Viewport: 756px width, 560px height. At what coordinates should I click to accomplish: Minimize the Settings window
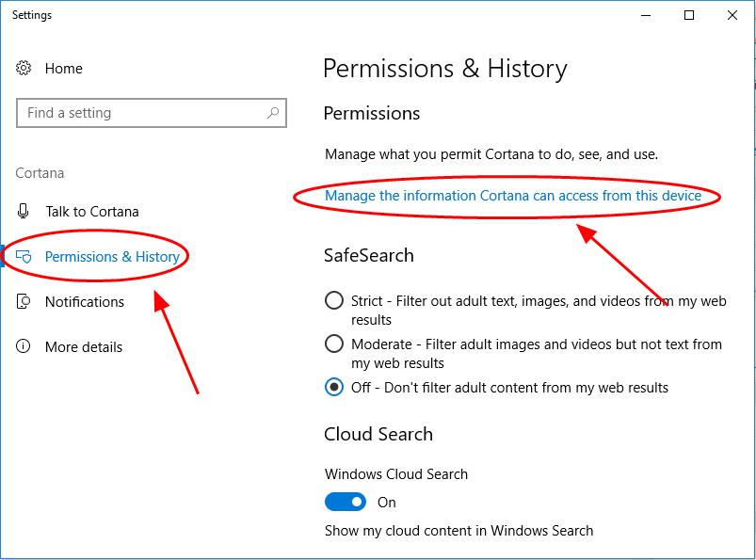click(x=646, y=15)
